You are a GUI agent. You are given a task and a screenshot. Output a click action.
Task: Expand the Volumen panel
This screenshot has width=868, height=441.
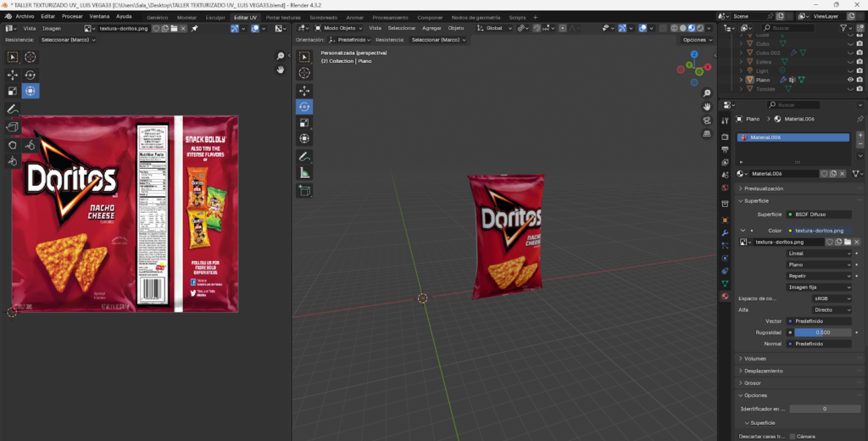[800, 359]
